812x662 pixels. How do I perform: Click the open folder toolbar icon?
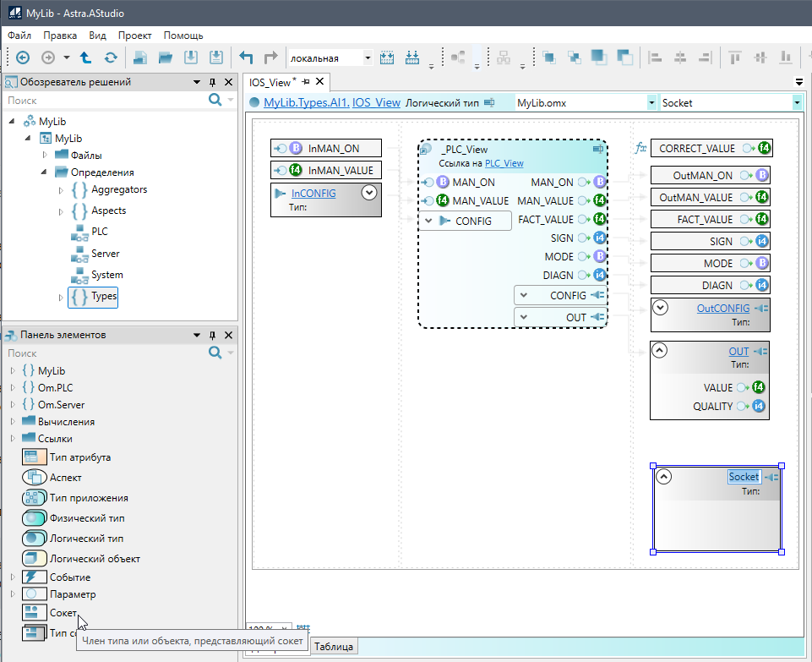166,57
